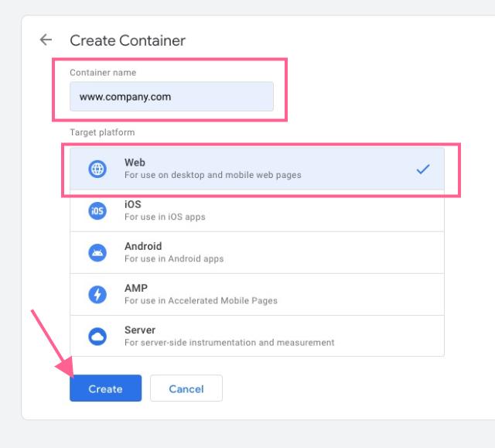The width and height of the screenshot is (495, 448).
Task: Click the blue Create button
Action: 105,388
